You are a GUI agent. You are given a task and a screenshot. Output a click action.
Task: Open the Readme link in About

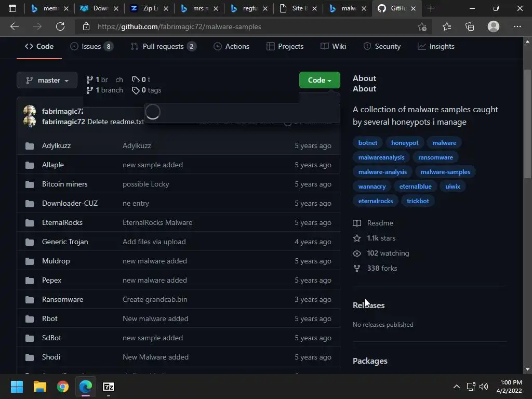tap(373, 223)
